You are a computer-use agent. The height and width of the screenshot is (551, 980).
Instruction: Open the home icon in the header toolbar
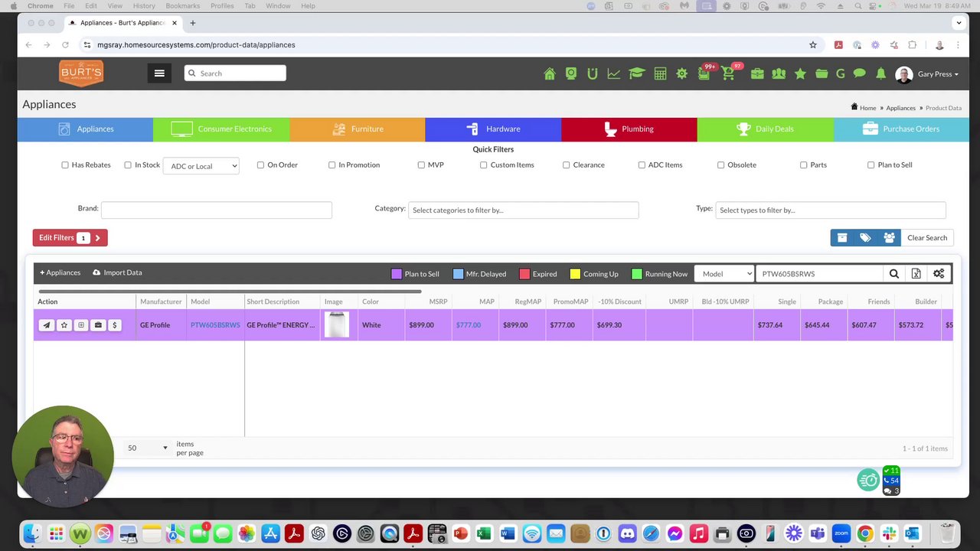[x=550, y=73]
